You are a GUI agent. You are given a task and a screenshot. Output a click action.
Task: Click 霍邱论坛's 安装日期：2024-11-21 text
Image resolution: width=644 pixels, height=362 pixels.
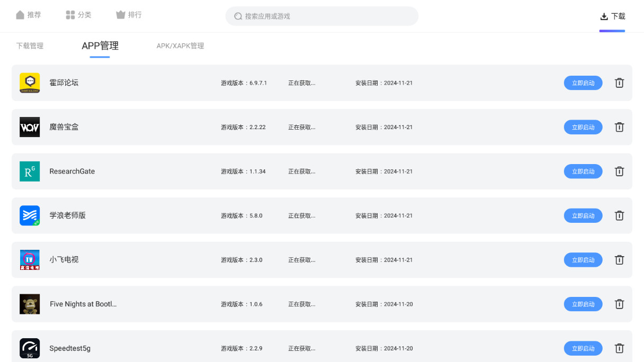pos(384,83)
